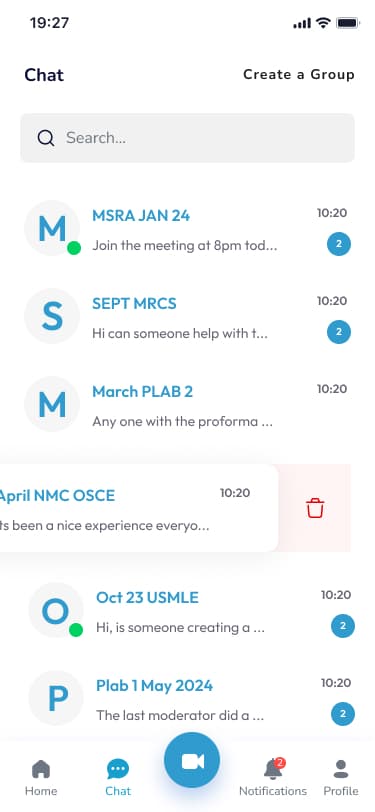
Task: Open the SEPT MRCS conversation
Action: 188,316
